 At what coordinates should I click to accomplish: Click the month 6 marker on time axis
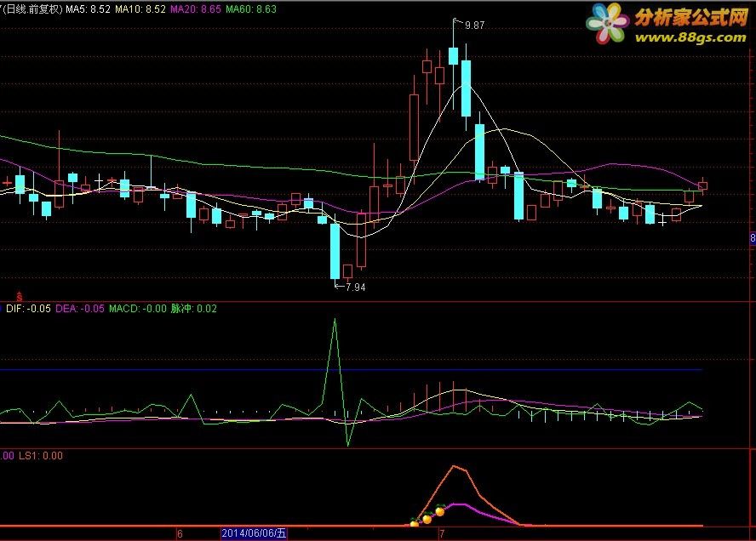pos(180,534)
